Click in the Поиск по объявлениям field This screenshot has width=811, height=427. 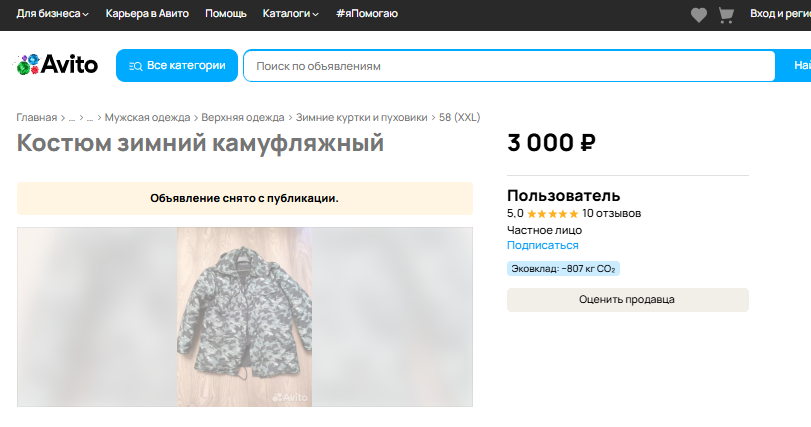tap(508, 66)
